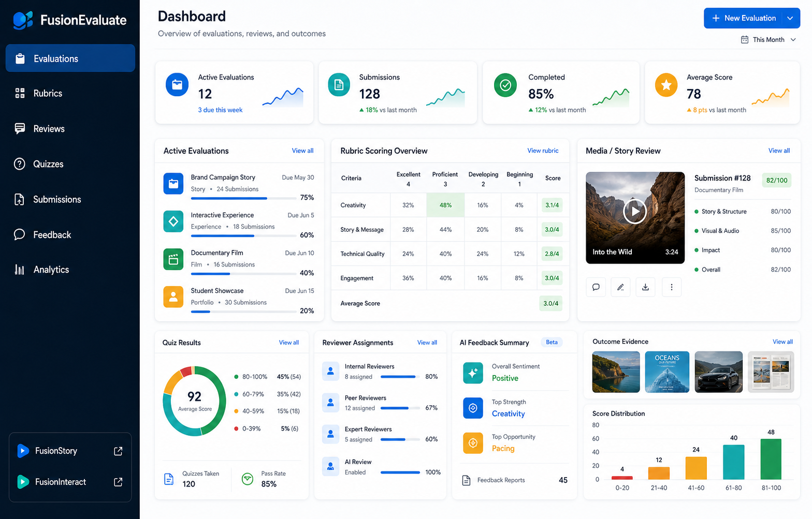Click the 3 due this week link
This screenshot has width=812, height=519.
(220, 110)
